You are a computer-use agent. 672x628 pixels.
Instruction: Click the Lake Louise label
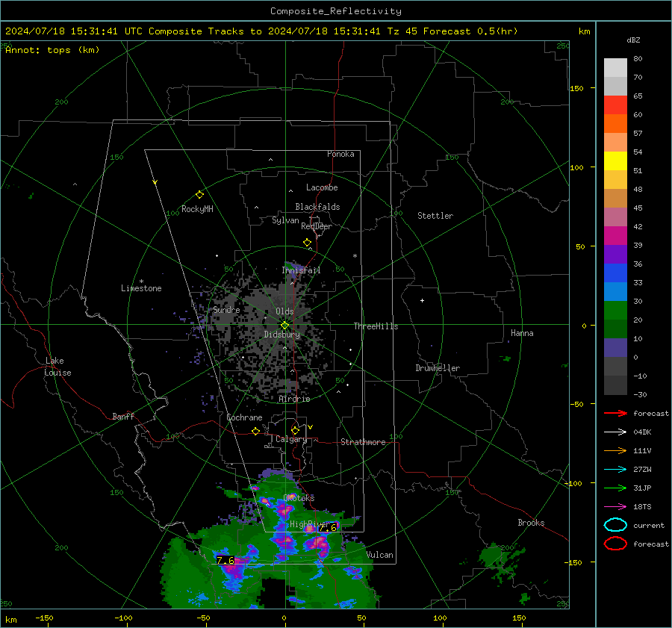[57, 367]
